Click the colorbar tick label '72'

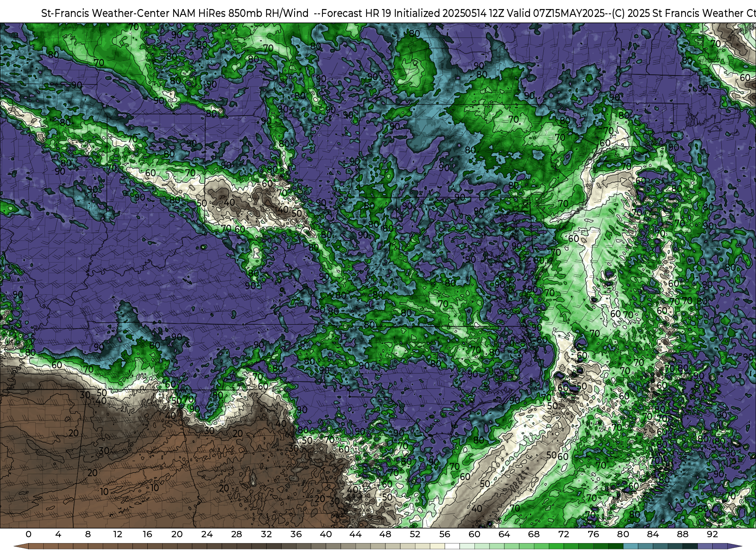click(564, 534)
